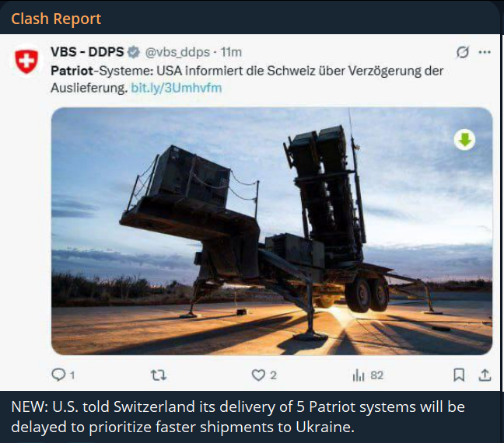504x443 pixels.
Task: Click the reply comment icon
Action: [x=58, y=375]
